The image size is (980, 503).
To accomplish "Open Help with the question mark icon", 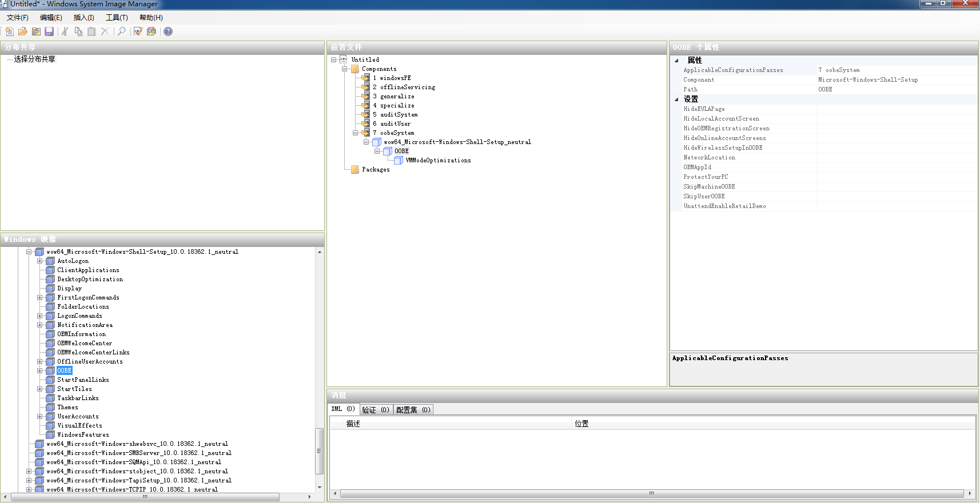I will coord(168,31).
